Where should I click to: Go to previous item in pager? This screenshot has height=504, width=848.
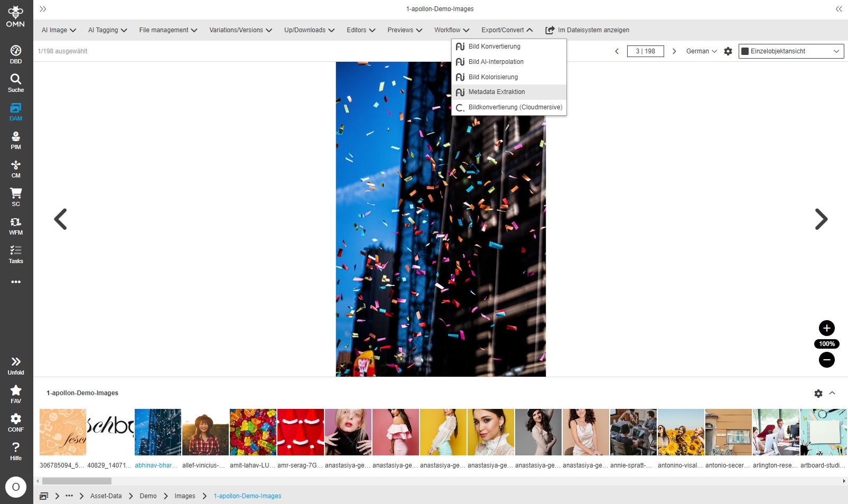pyautogui.click(x=617, y=51)
